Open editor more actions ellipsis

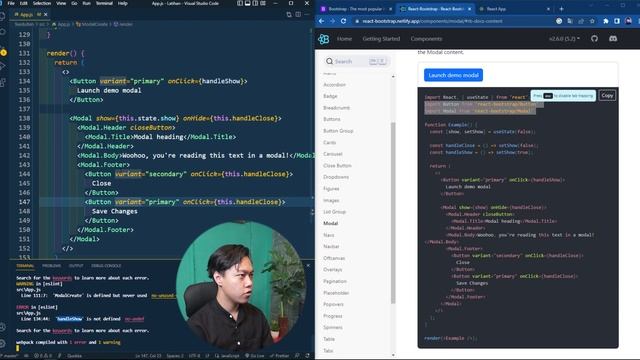pyautogui.click(x=307, y=14)
